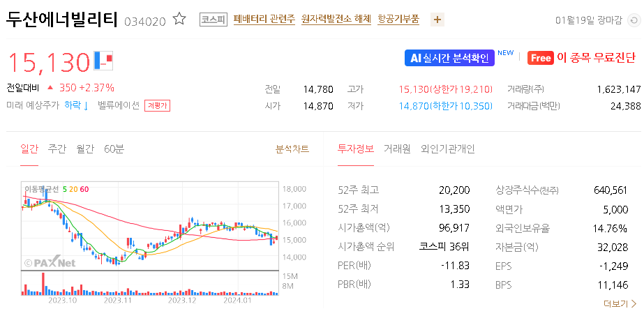Switch to the 외인기관개인 tab
Screen dimensions: 644x318
(x=448, y=149)
